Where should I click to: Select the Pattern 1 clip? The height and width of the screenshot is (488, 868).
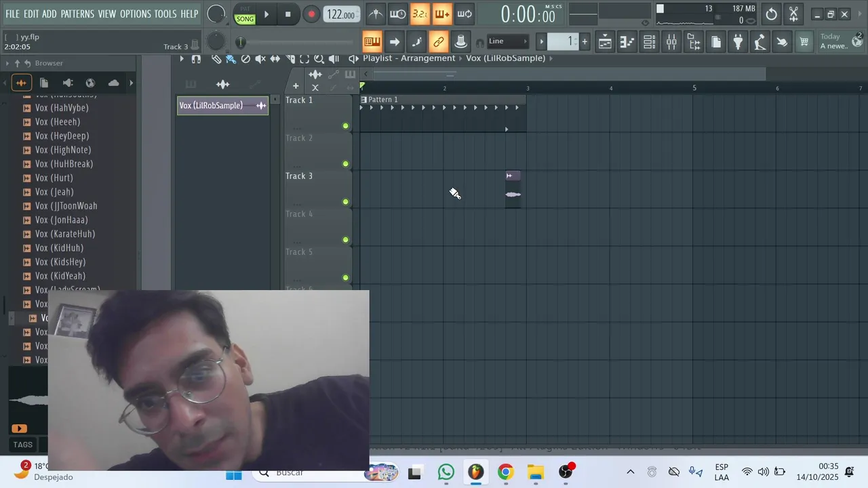443,113
